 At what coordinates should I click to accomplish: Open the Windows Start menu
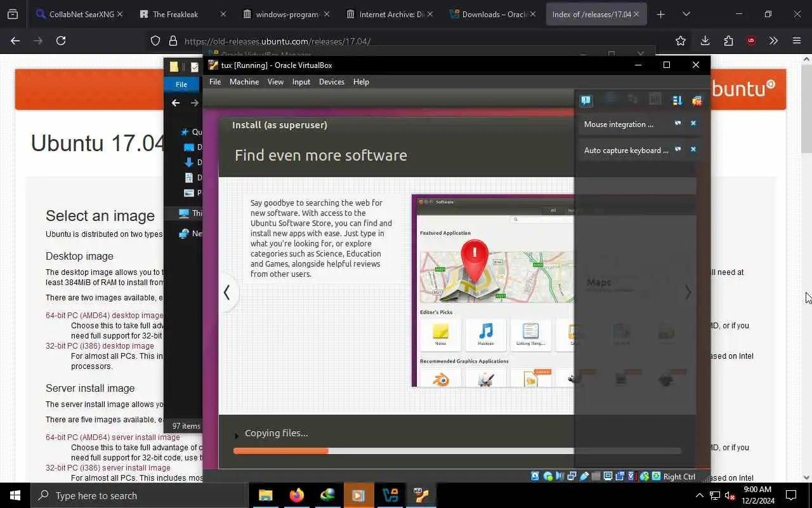(x=15, y=495)
